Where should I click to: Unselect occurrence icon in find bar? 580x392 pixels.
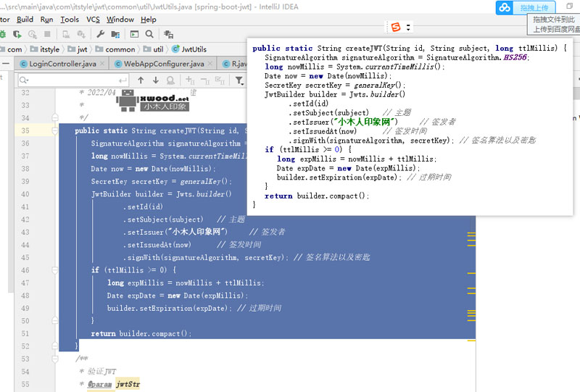pyautogui.click(x=204, y=80)
